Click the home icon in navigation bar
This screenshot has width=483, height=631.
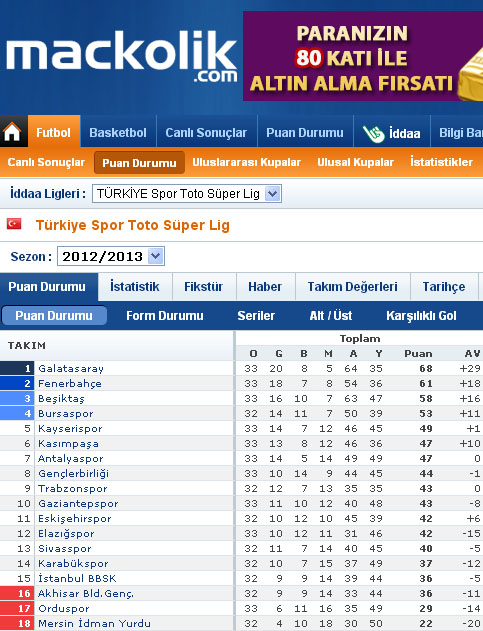click(x=12, y=132)
